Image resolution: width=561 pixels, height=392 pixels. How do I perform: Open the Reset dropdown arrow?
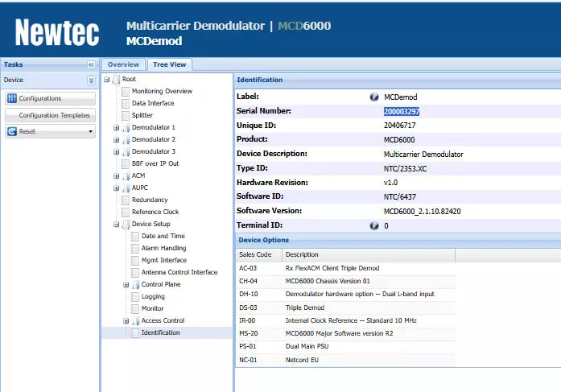[90, 132]
